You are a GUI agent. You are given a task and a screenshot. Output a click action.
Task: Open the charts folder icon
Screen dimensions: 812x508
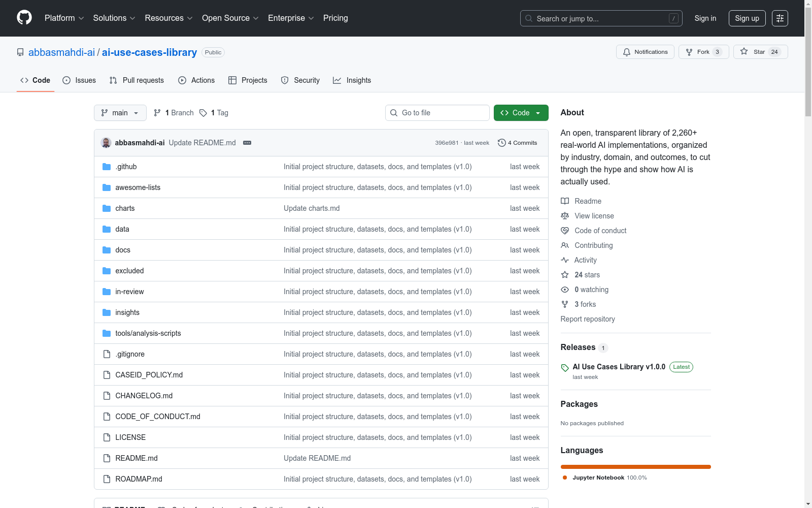[107, 208]
